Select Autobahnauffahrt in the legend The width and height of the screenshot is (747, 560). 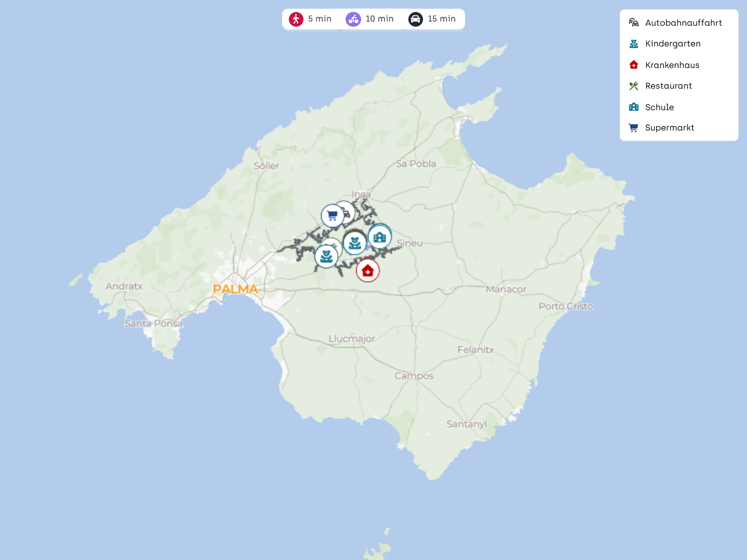(x=683, y=23)
